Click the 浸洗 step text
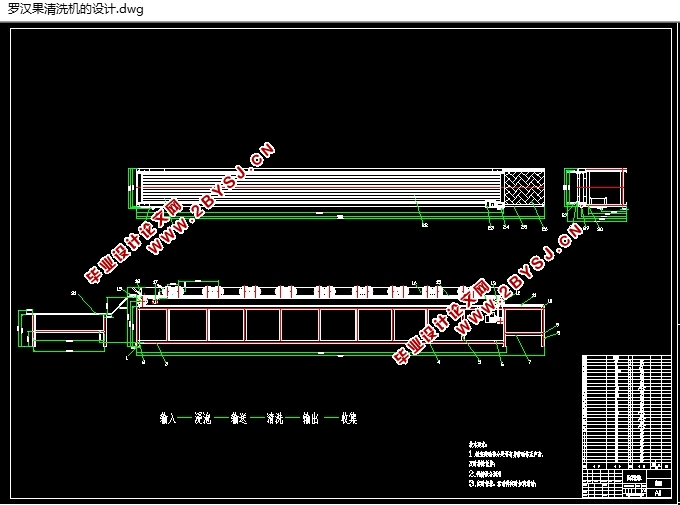The height and width of the screenshot is (505, 680). coord(202,419)
